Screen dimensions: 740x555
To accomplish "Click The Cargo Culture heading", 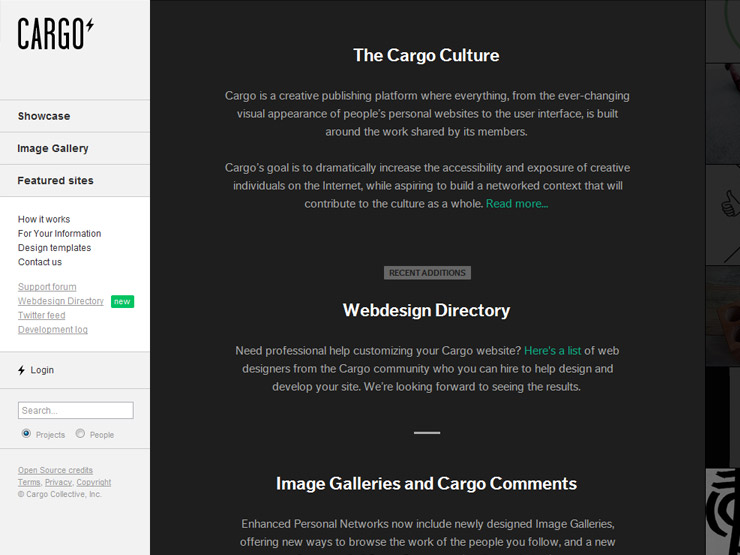I will click(426, 55).
